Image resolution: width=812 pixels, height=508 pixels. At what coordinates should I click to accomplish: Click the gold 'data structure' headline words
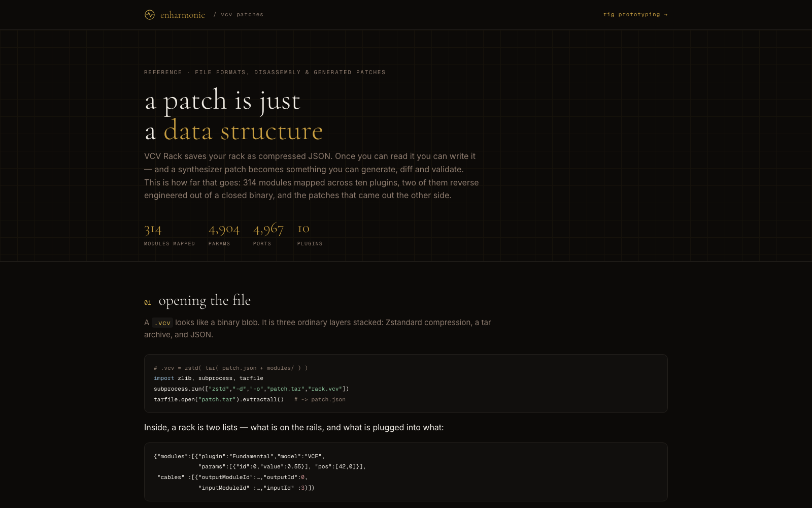click(x=243, y=131)
